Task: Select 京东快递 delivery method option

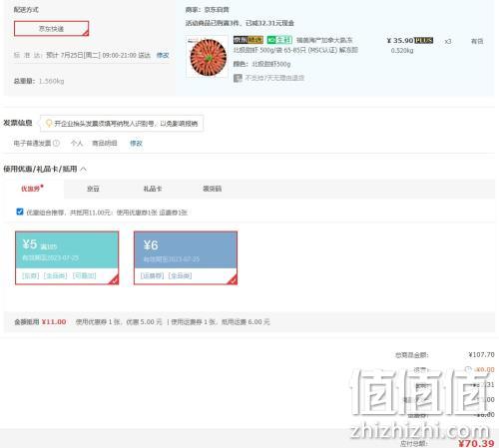Action: pyautogui.click(x=52, y=29)
